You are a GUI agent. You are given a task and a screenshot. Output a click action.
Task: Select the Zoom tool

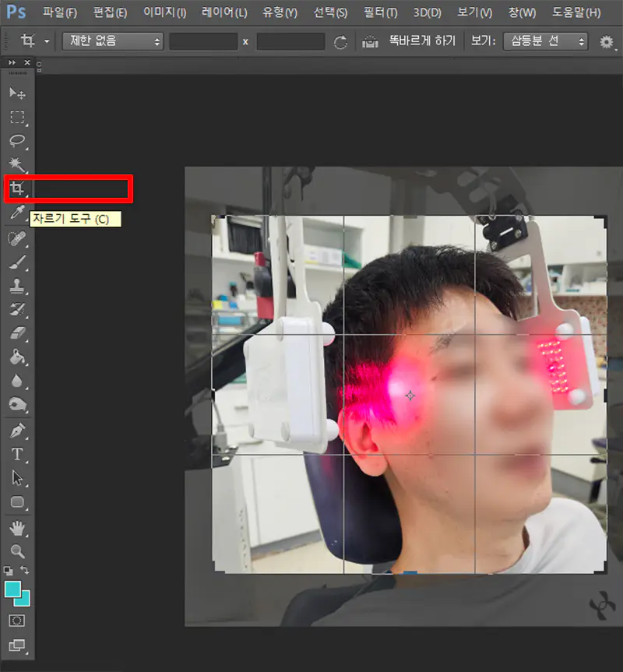17,551
